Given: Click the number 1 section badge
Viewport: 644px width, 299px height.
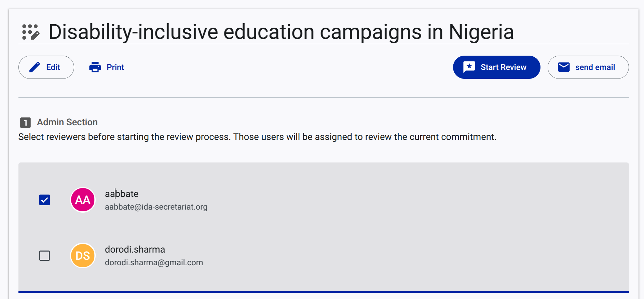Looking at the screenshot, I should [x=25, y=122].
